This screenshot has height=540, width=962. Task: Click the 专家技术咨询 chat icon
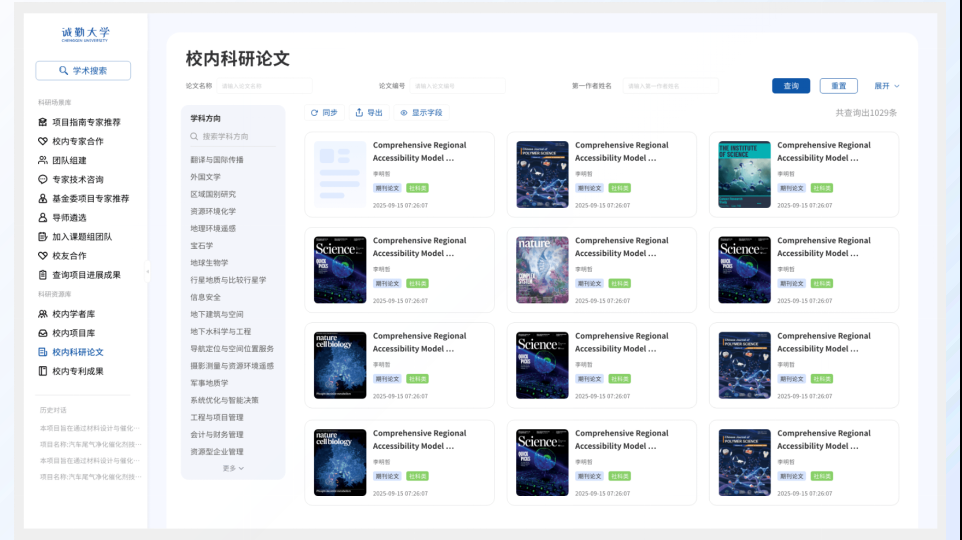pos(42,179)
